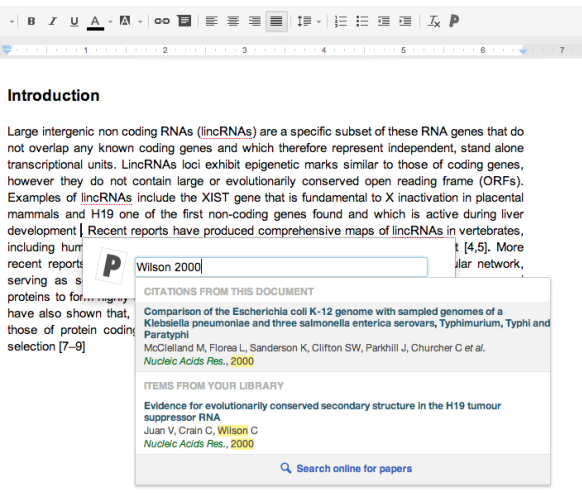Click Search online for papers
The height and width of the screenshot is (493, 582).
(x=354, y=468)
